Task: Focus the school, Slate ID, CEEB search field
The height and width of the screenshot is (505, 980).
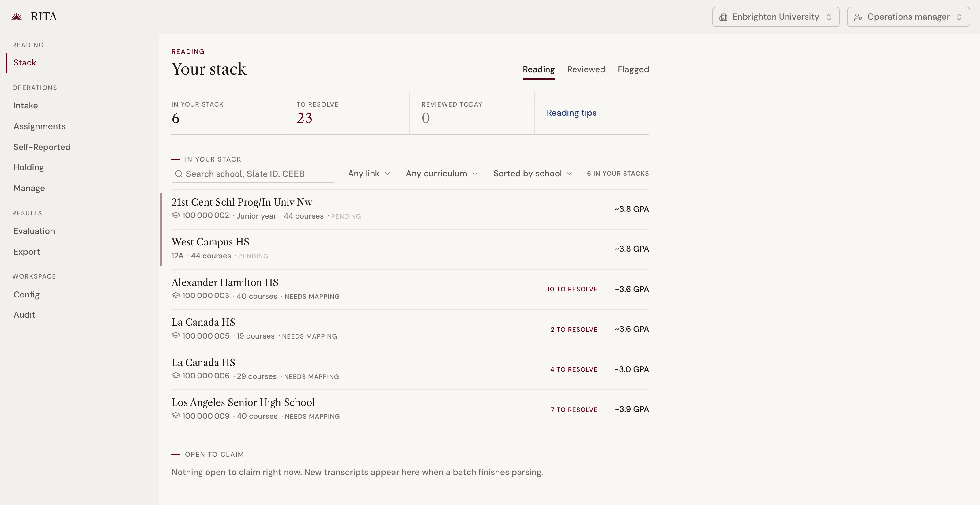Action: click(253, 174)
